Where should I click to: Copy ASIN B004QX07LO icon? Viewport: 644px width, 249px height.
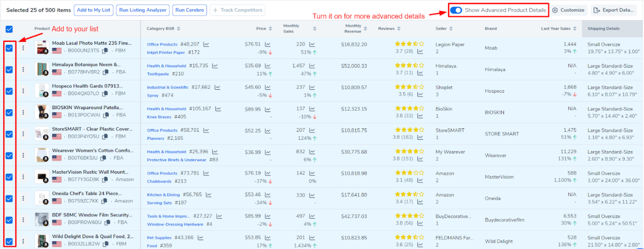point(105,94)
